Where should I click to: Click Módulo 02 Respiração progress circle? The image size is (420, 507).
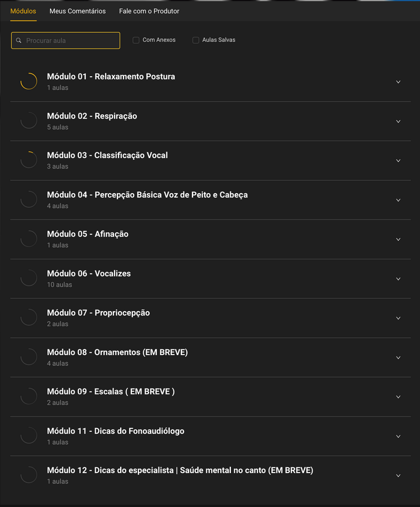pyautogui.click(x=29, y=121)
